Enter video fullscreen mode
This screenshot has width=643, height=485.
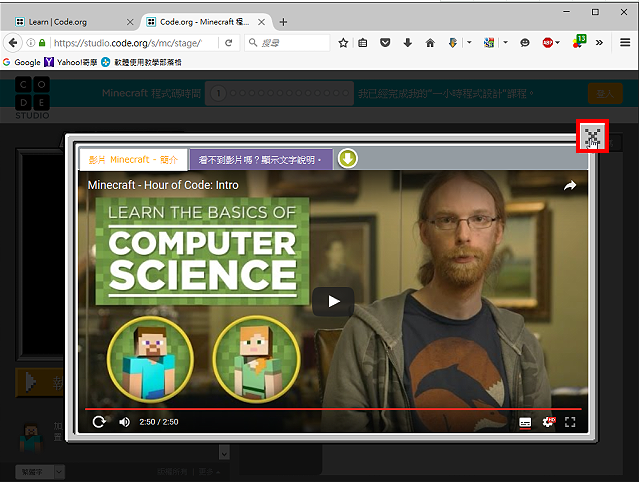(570, 422)
